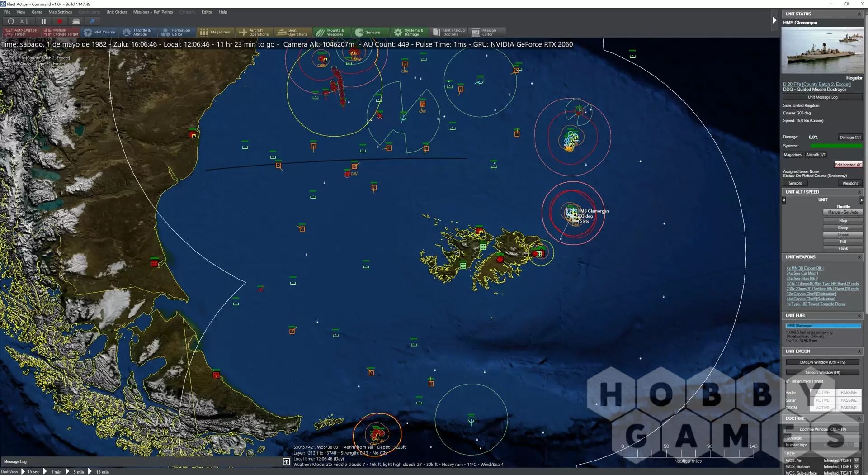The image size is (868, 475).
Task: Collapse the UNIT STATUS section
Action: [859, 14]
